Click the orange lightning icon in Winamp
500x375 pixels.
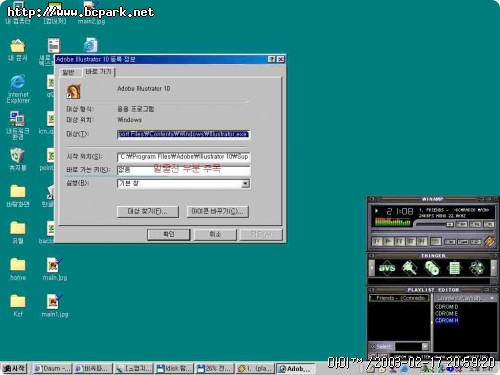tap(489, 241)
